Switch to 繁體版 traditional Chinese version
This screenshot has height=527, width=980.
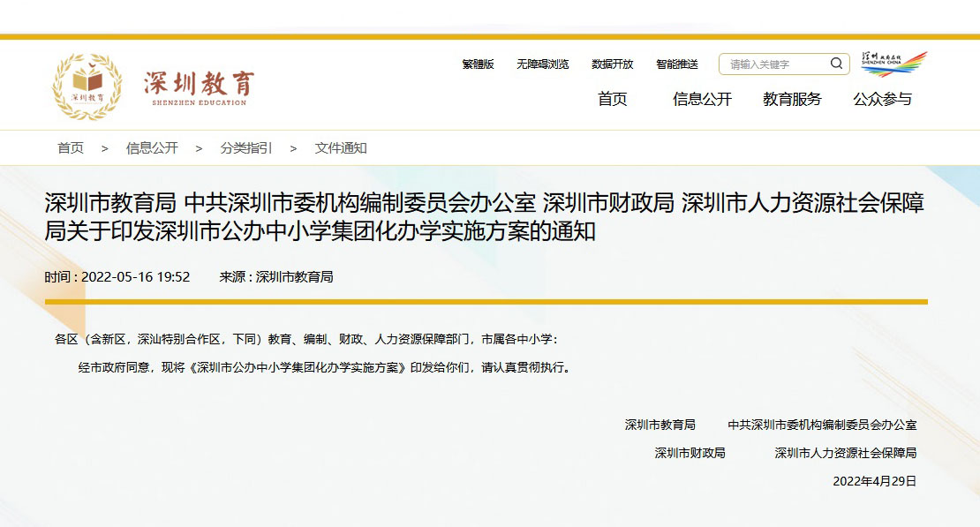478,64
